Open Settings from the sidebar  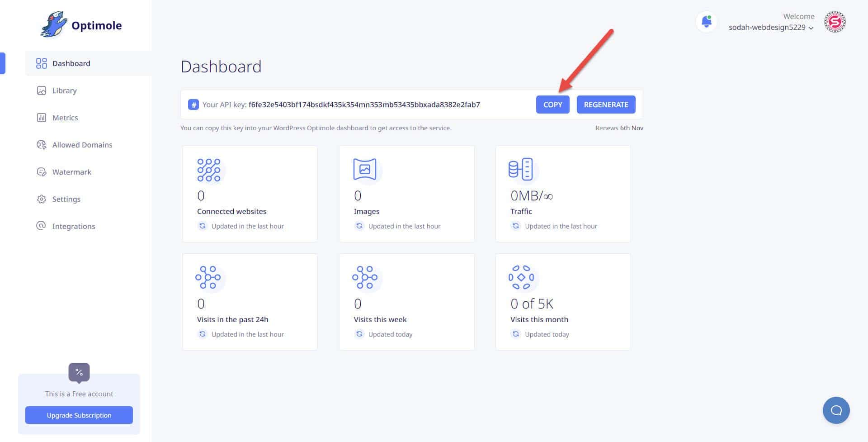coord(66,199)
